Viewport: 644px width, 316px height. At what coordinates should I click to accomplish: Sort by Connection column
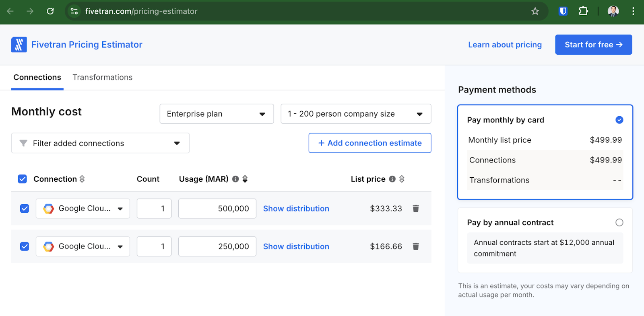(82, 179)
